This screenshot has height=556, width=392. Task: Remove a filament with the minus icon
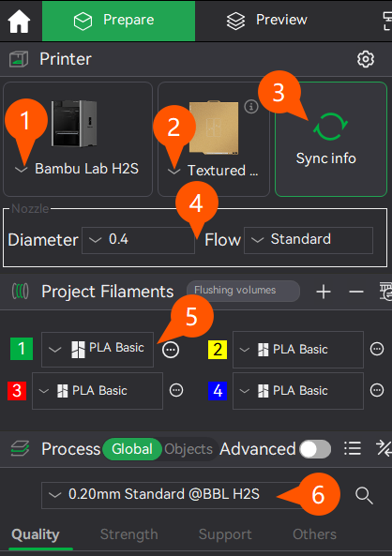point(355,292)
